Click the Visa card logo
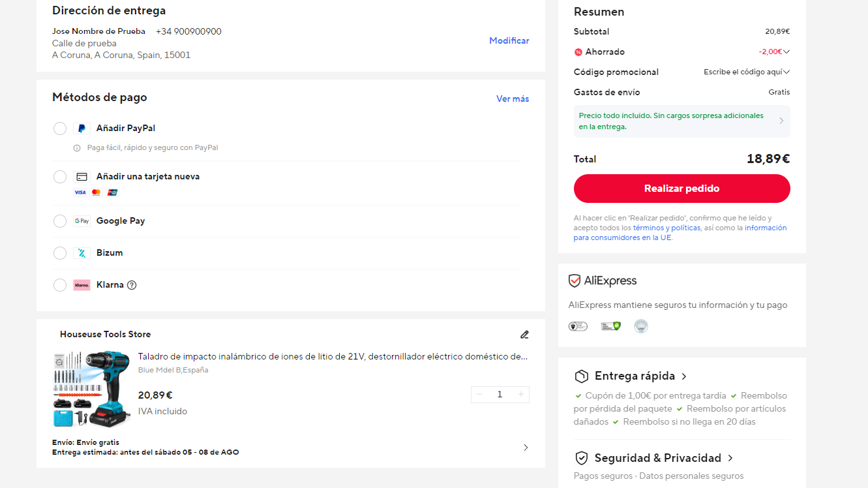This screenshot has height=488, width=868. click(x=80, y=192)
